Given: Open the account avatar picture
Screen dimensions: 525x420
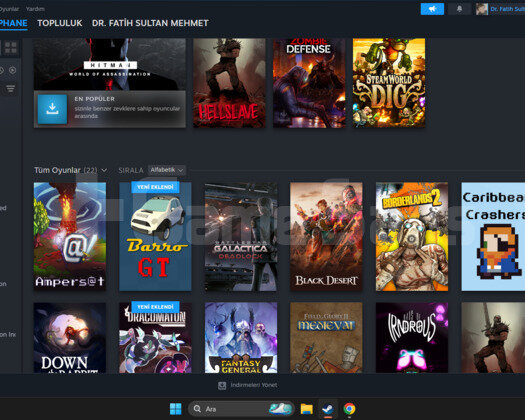Looking at the screenshot, I should click(482, 9).
